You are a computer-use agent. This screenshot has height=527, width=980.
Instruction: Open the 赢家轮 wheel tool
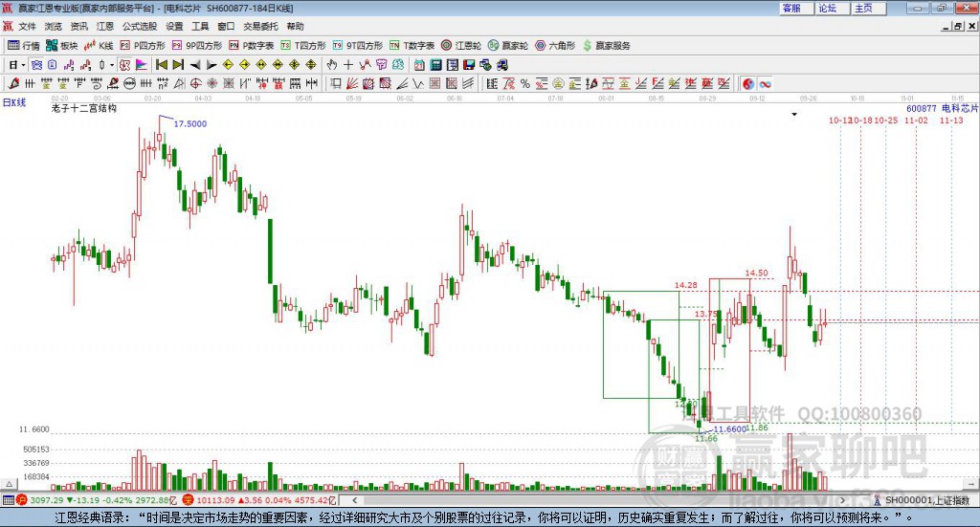tap(507, 46)
